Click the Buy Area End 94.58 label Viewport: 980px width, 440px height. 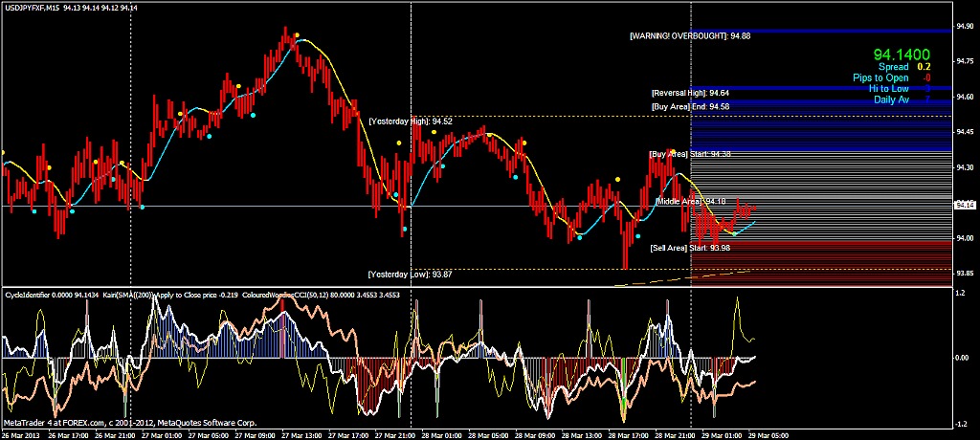(x=690, y=107)
